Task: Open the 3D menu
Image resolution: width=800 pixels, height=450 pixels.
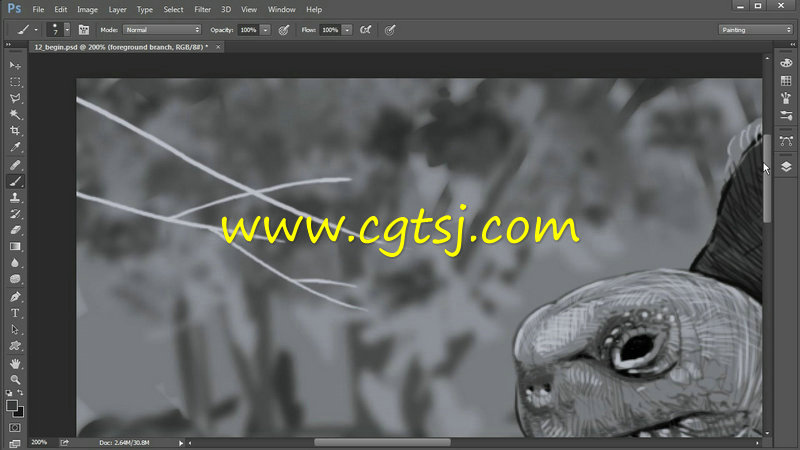Action: (226, 9)
